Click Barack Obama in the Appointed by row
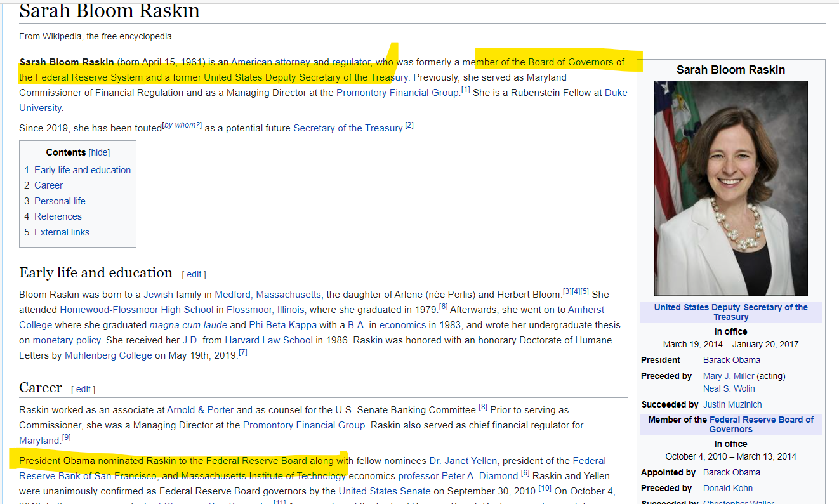 (732, 472)
